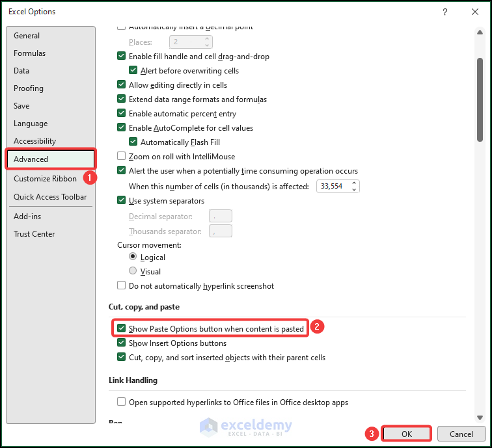Toggle Show Paste Options button checkbox
Viewport: 492px width, 448px height.
pos(122,328)
